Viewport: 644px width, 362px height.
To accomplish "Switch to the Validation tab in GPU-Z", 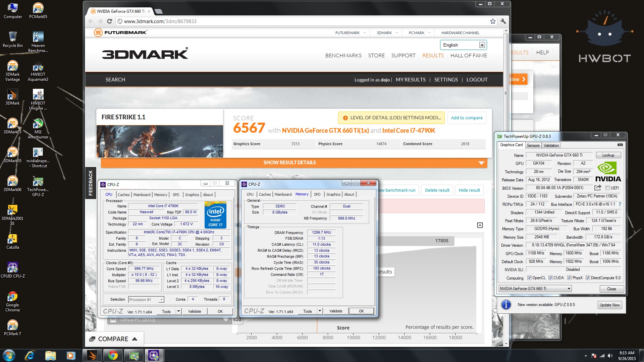I will 551,145.
